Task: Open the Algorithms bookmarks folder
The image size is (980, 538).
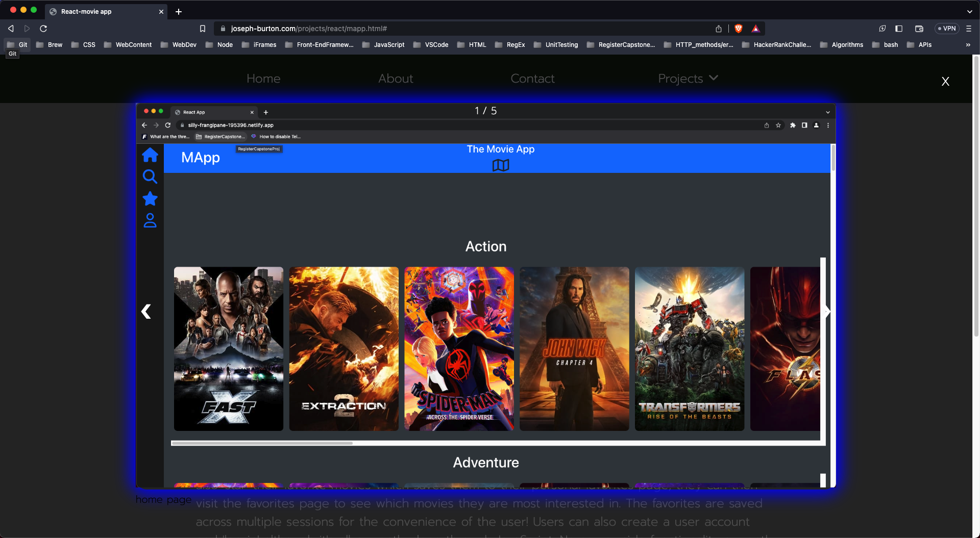Action: (842, 45)
